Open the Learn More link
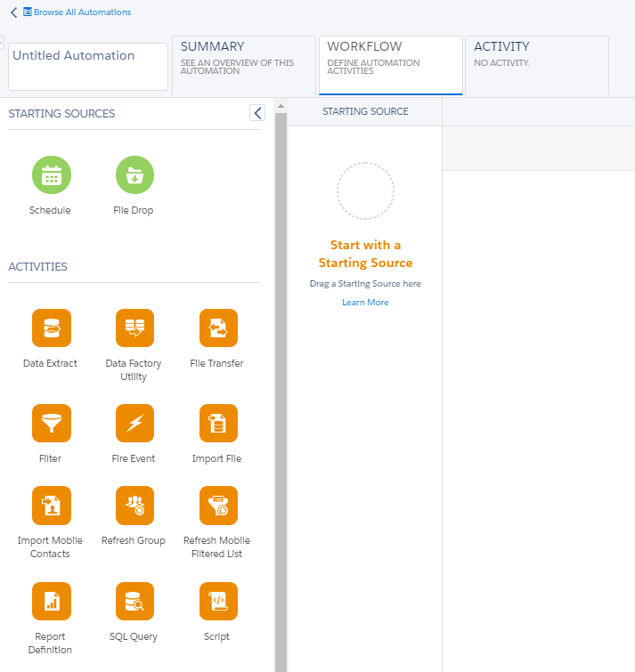 pyautogui.click(x=365, y=303)
